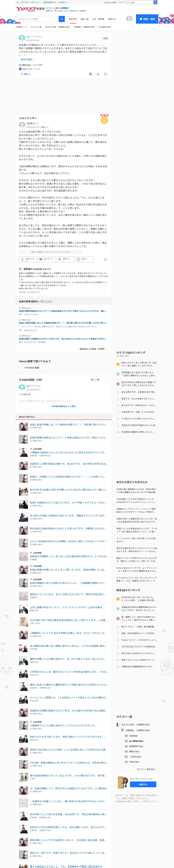Click the asker's avatar my_******** さん

(x=22, y=38)
